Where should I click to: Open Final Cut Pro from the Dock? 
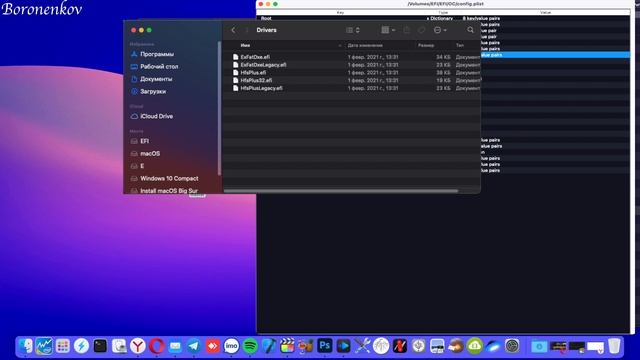tap(287, 346)
